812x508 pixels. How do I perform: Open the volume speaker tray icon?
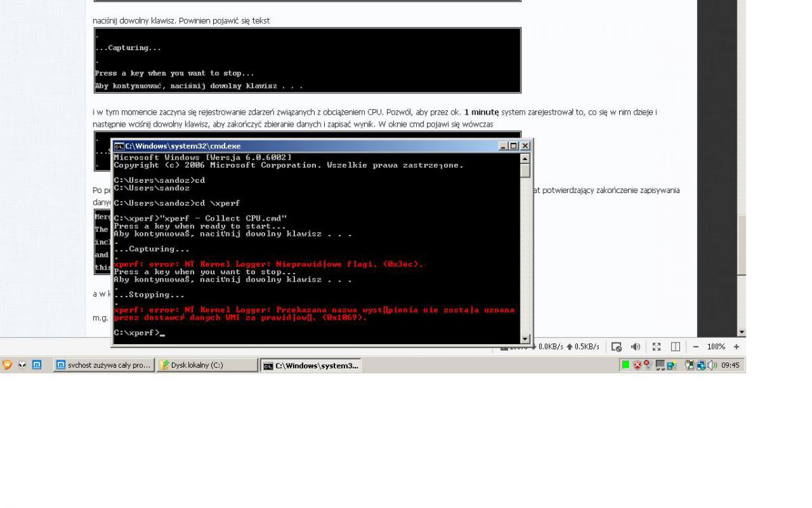(x=713, y=365)
